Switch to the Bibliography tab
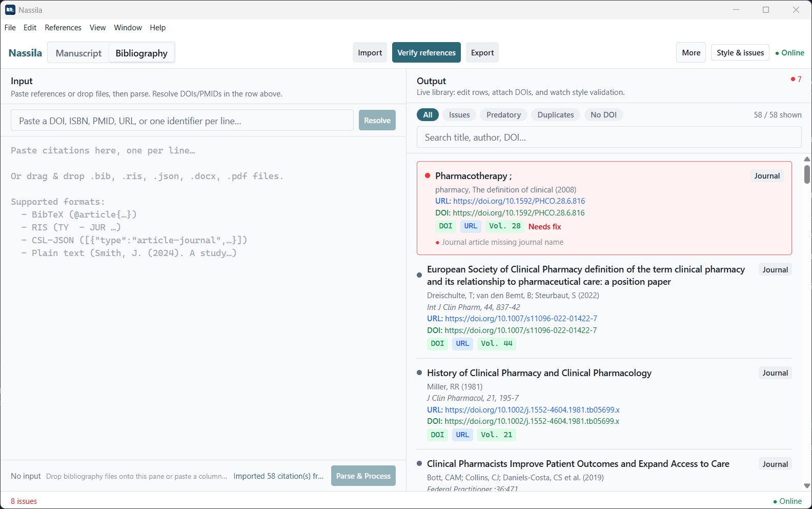This screenshot has width=812, height=509. [141, 53]
